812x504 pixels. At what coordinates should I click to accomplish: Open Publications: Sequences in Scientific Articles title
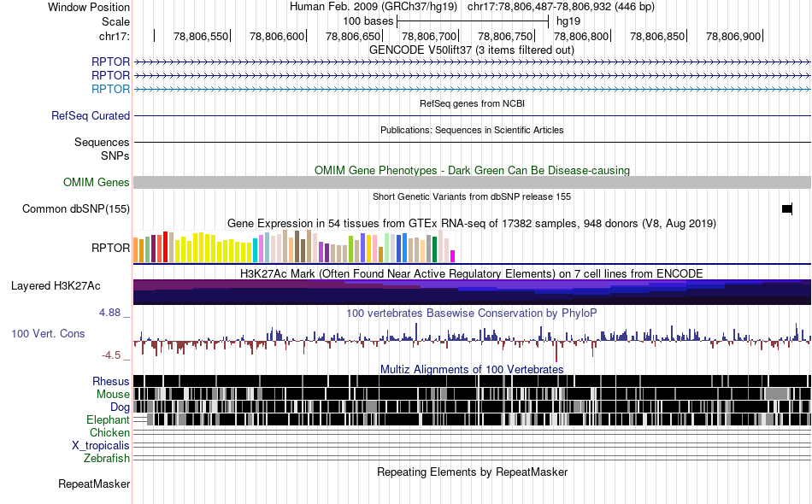[472, 130]
